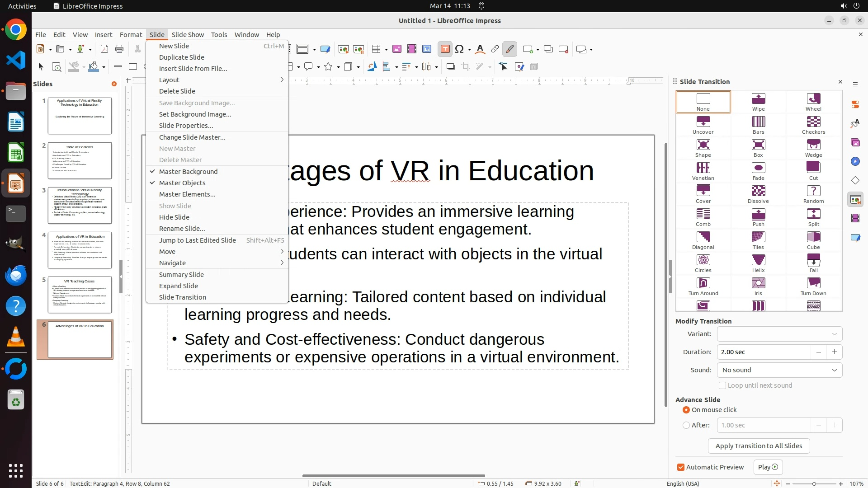
Task: Select the Star shapes tool
Action: [329, 67]
